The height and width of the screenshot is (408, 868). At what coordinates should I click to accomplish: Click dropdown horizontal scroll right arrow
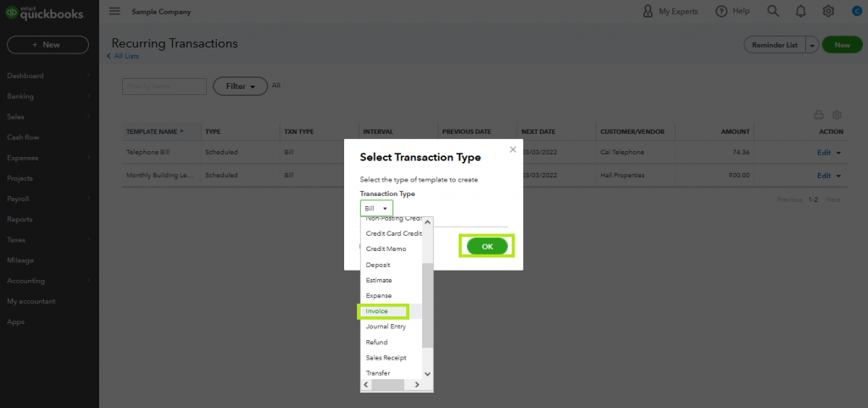[x=417, y=385]
